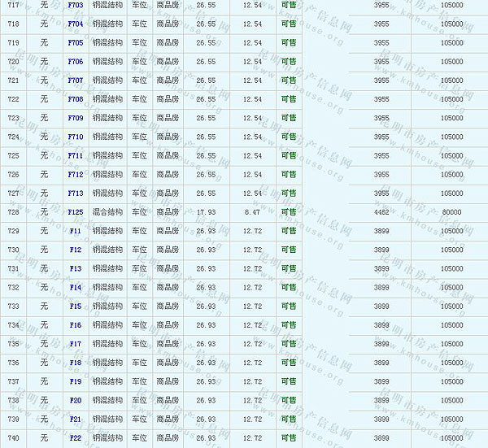The width and height of the screenshot is (488, 448).
Task: Click the F22 unit link
Action: pyautogui.click(x=76, y=438)
